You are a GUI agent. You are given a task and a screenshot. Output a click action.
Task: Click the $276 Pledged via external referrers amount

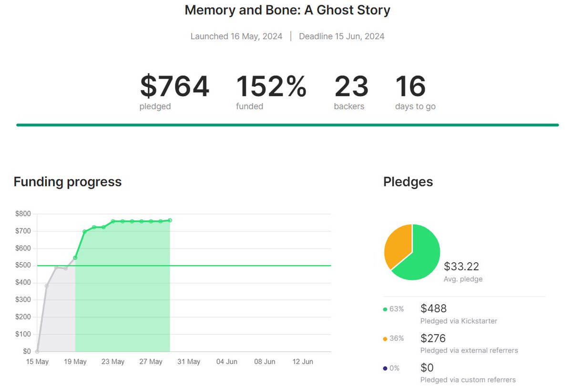click(433, 338)
